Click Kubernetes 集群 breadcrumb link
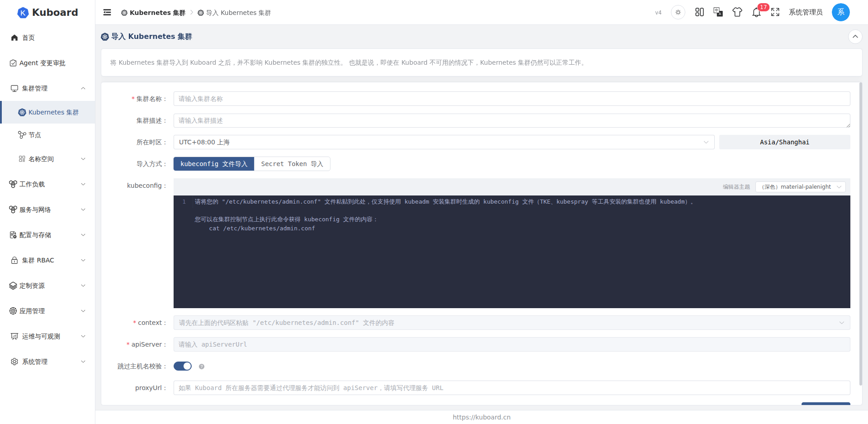The image size is (868, 424). point(153,13)
